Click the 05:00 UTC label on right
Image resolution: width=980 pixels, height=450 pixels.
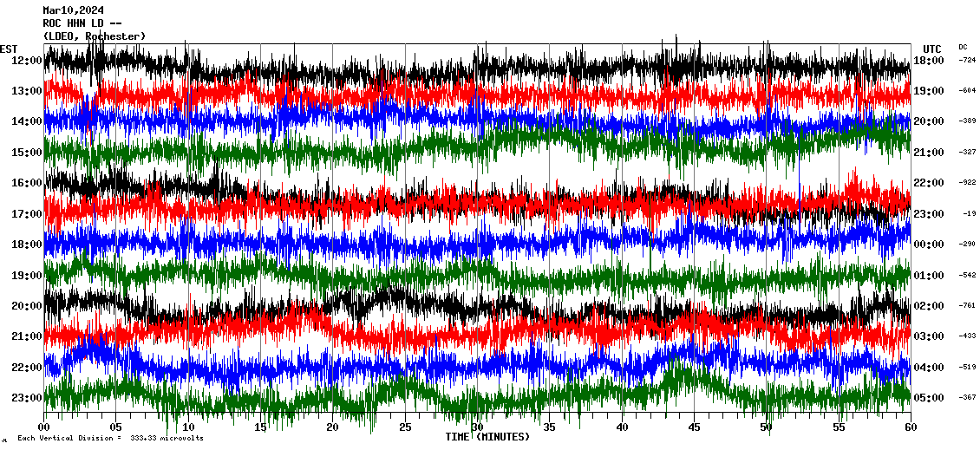[x=928, y=398]
